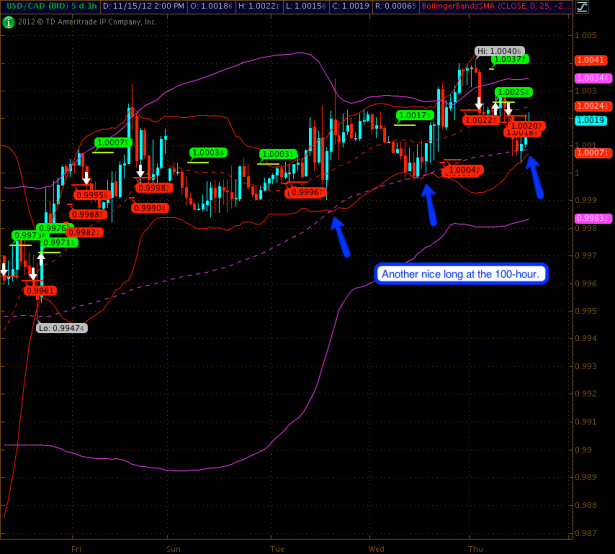Image resolution: width=615 pixels, height=554 pixels.
Task: Click the Wed label on time axis
Action: (x=376, y=549)
